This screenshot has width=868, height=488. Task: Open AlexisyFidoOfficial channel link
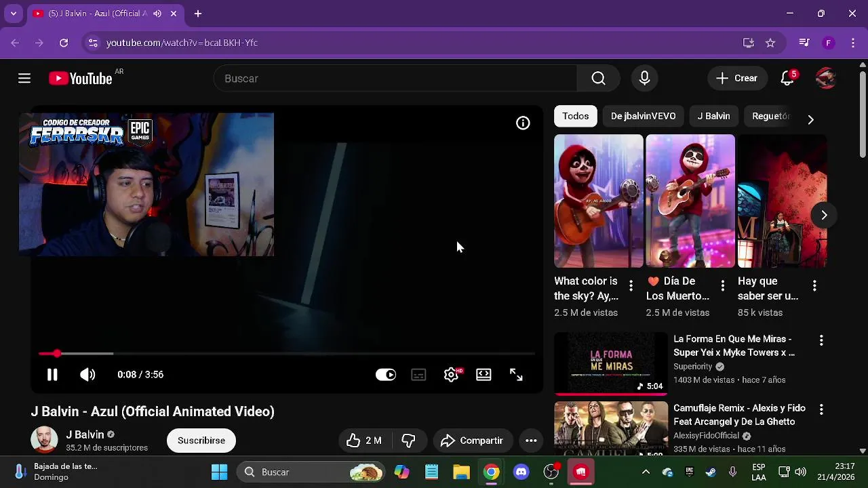pos(706,436)
